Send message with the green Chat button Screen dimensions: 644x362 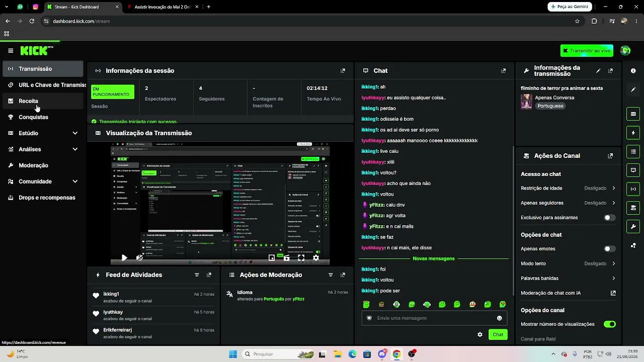click(498, 334)
